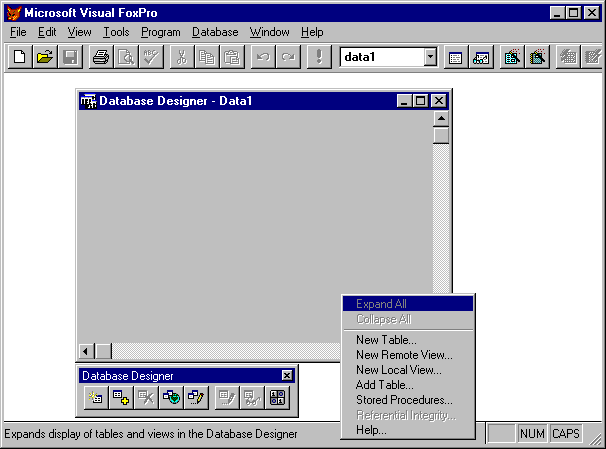Click the vertical scrollbar up arrow

point(441,119)
